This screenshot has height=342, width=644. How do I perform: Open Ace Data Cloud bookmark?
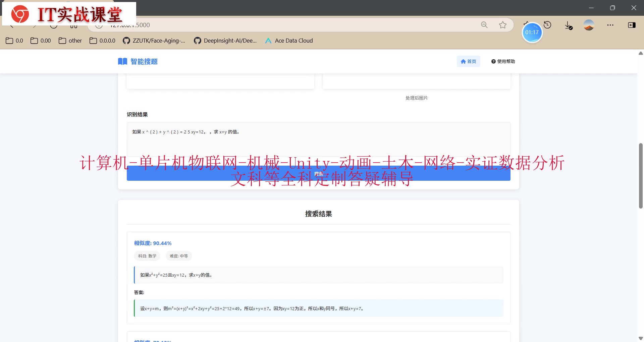(289, 41)
